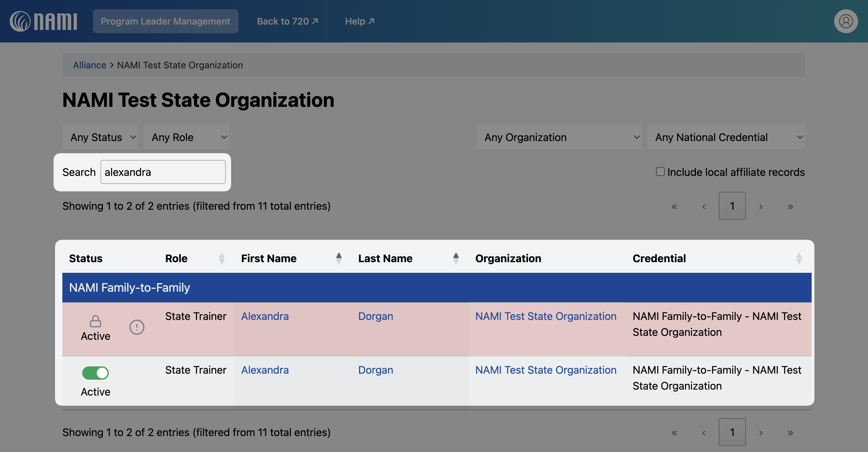The height and width of the screenshot is (452, 868).
Task: Open Program Leader Management nav item
Action: tap(165, 21)
